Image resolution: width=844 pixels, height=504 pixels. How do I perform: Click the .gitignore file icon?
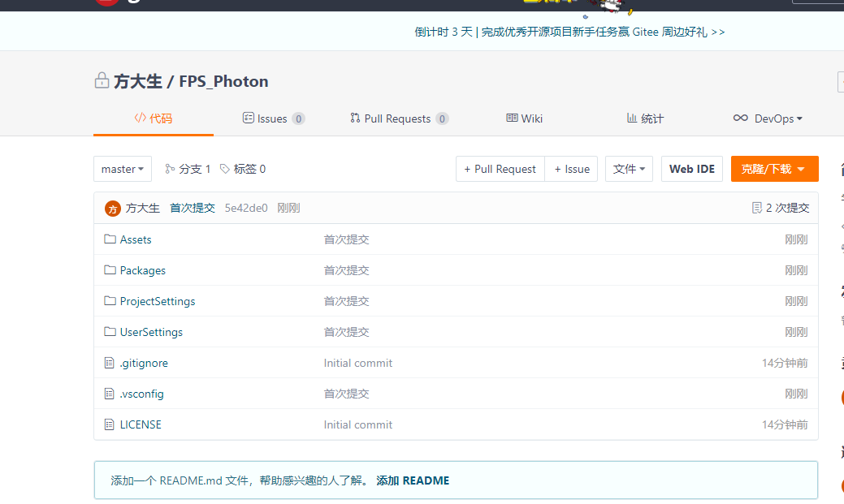click(x=110, y=363)
